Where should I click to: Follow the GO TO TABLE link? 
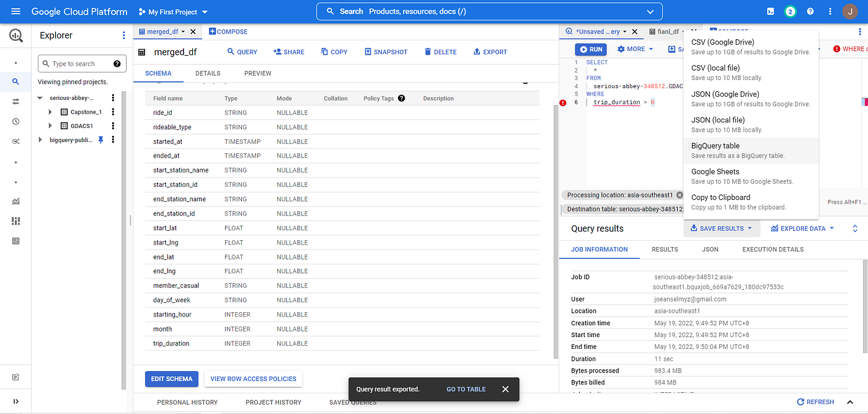click(466, 389)
